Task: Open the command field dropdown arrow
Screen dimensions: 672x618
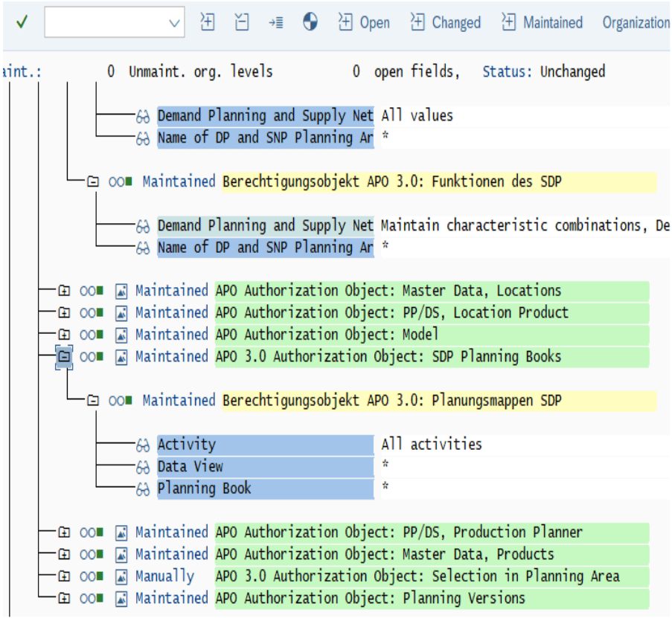Action: [x=174, y=23]
